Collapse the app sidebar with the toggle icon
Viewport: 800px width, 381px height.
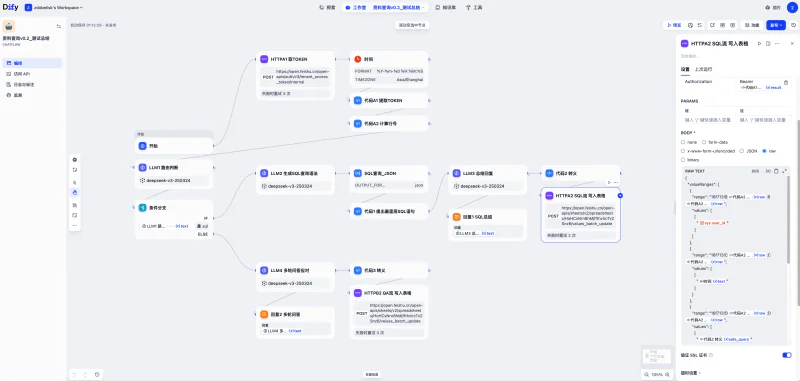click(58, 27)
